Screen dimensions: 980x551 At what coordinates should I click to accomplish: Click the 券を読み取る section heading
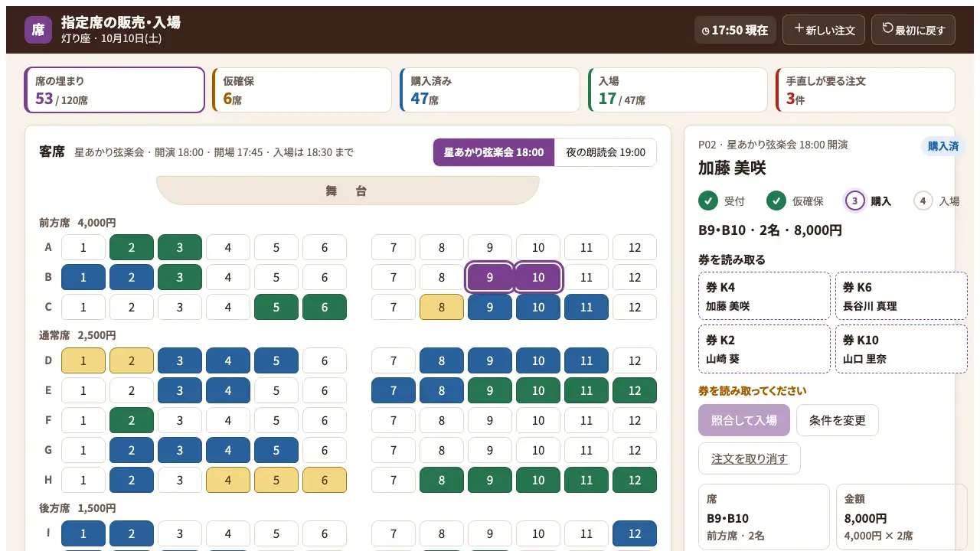pos(732,260)
